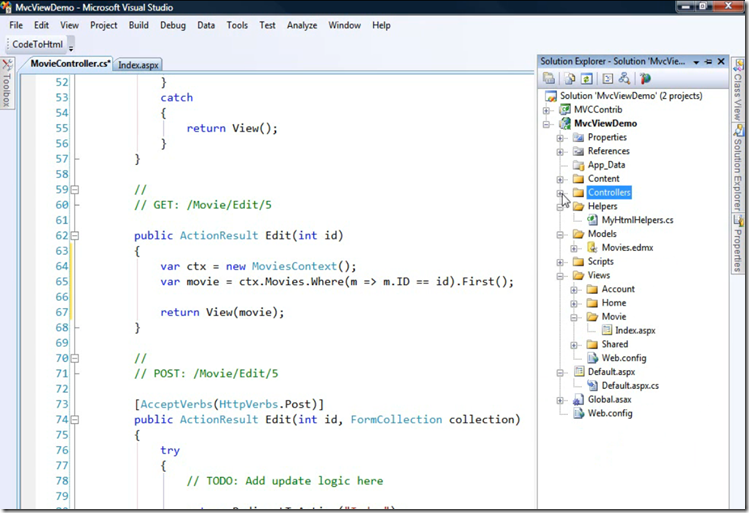Collapse Edit POST method at line 74
Viewport: 749px width, 513px height.
75,419
